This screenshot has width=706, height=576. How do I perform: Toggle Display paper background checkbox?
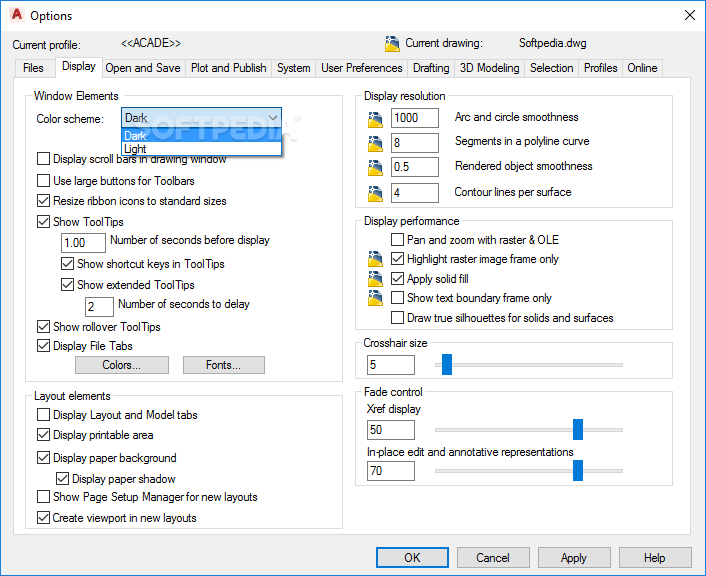click(x=43, y=458)
